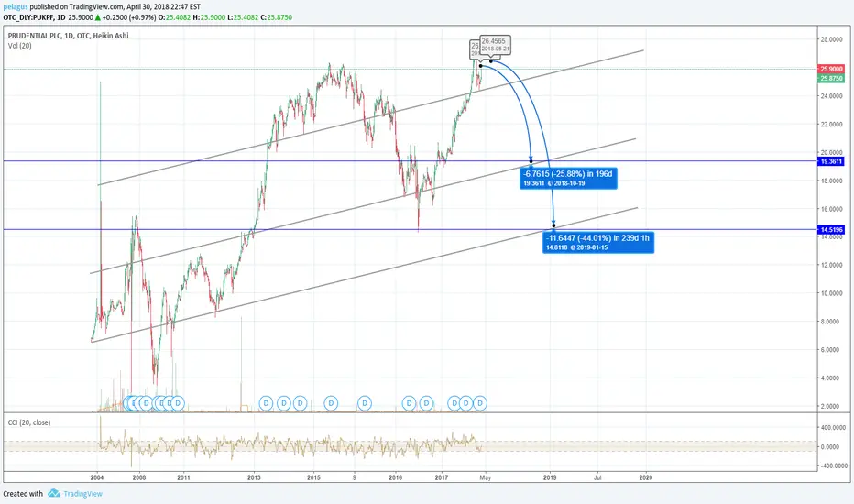
Task: Click the rightmost dividend D marker
Action: pos(480,403)
